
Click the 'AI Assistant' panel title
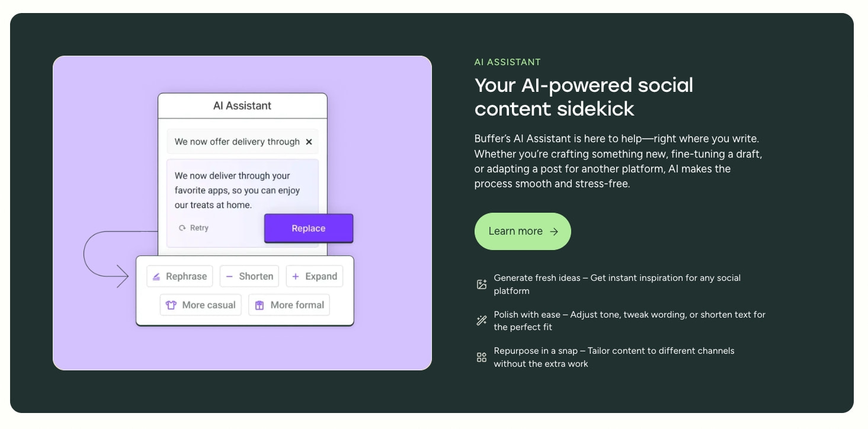click(242, 106)
